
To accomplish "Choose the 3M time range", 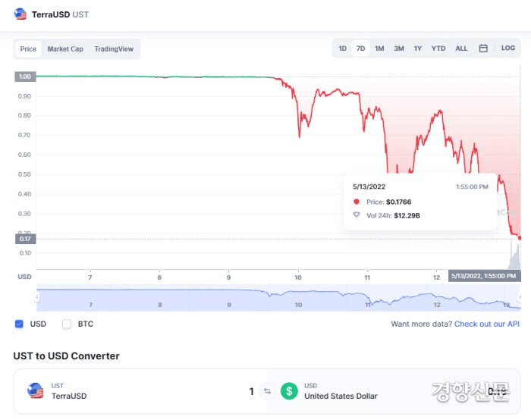I will [x=399, y=49].
